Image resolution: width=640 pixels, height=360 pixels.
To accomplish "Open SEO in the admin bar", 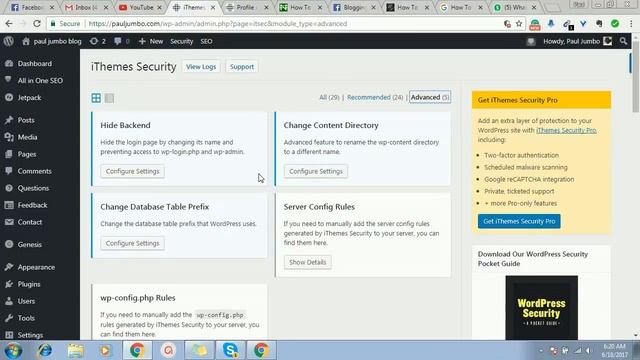I will (206, 41).
